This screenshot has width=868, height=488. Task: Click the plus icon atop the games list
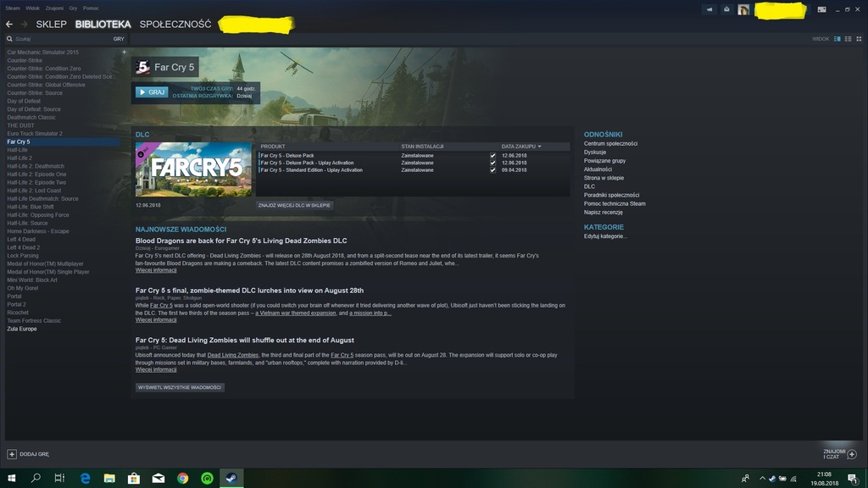(124, 52)
